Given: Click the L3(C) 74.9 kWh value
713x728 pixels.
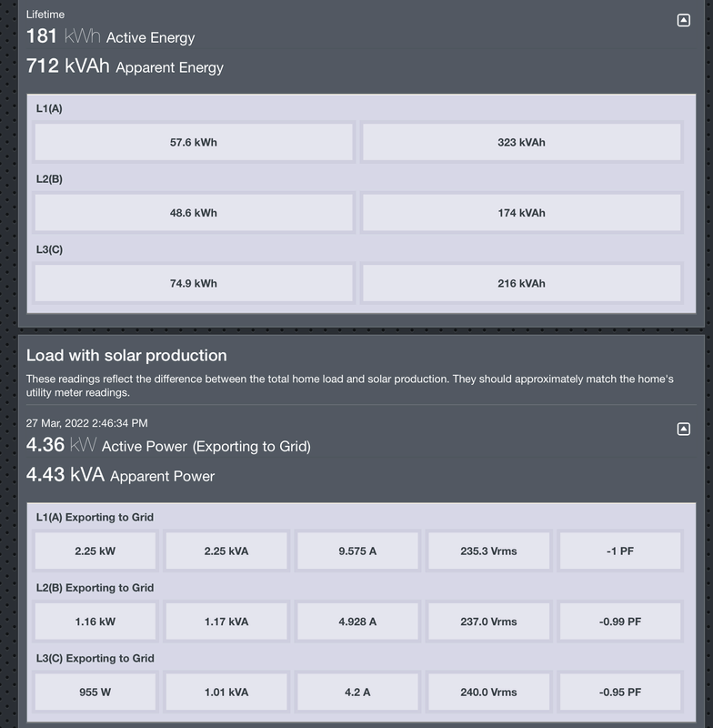Looking at the screenshot, I should 194,283.
